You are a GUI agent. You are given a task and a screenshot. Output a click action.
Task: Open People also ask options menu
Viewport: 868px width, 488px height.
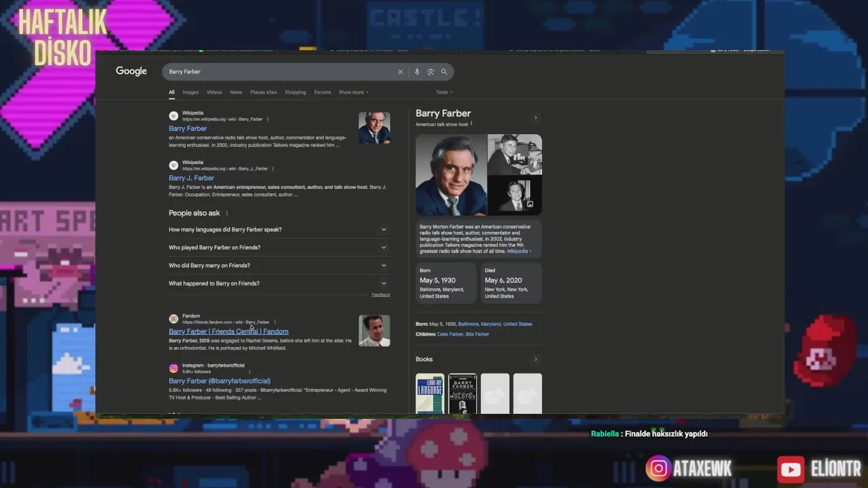coord(226,213)
